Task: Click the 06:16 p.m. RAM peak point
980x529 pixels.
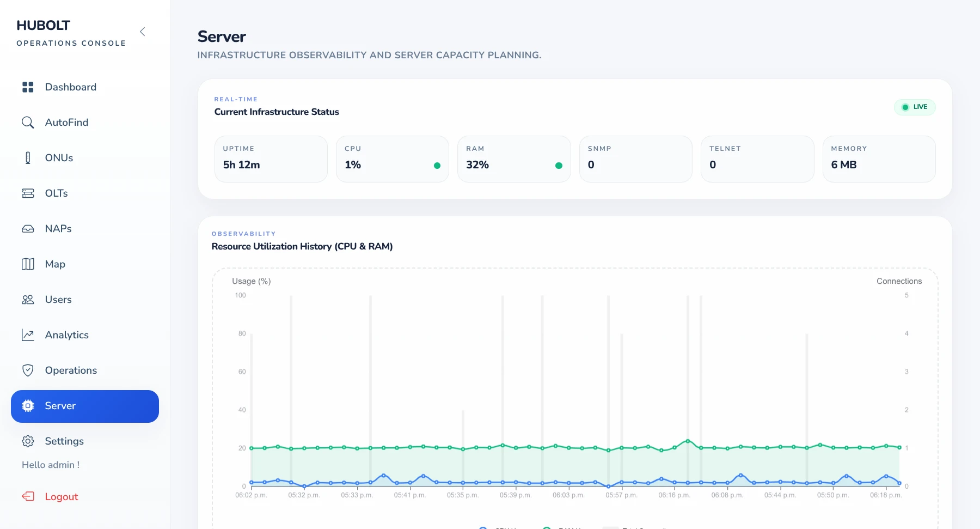Action: 688,441
